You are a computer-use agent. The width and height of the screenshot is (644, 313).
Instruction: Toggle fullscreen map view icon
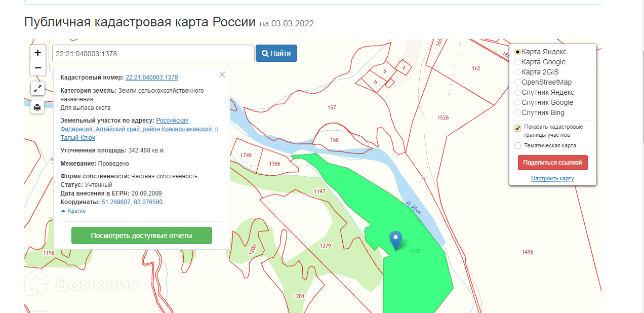[37, 88]
